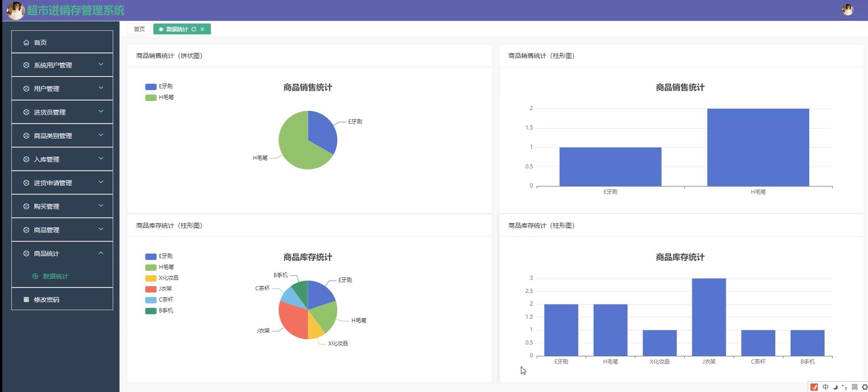Open 修改密码 menu item
This screenshot has width=868, height=392.
pyautogui.click(x=62, y=300)
